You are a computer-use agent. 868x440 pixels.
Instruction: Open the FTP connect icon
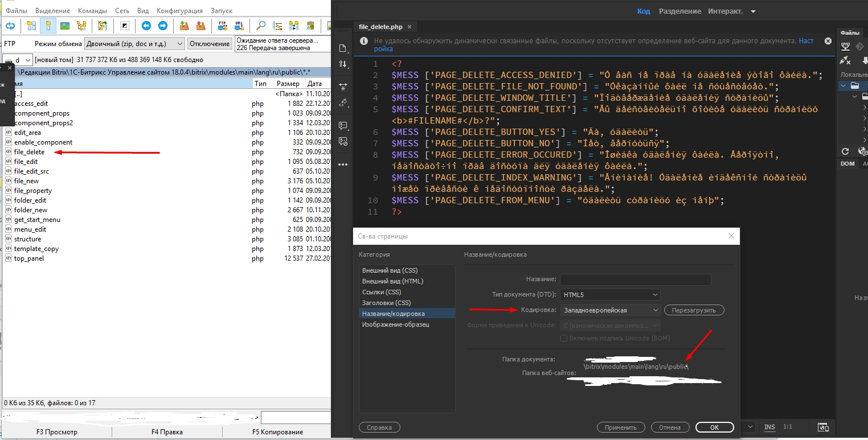click(222, 26)
